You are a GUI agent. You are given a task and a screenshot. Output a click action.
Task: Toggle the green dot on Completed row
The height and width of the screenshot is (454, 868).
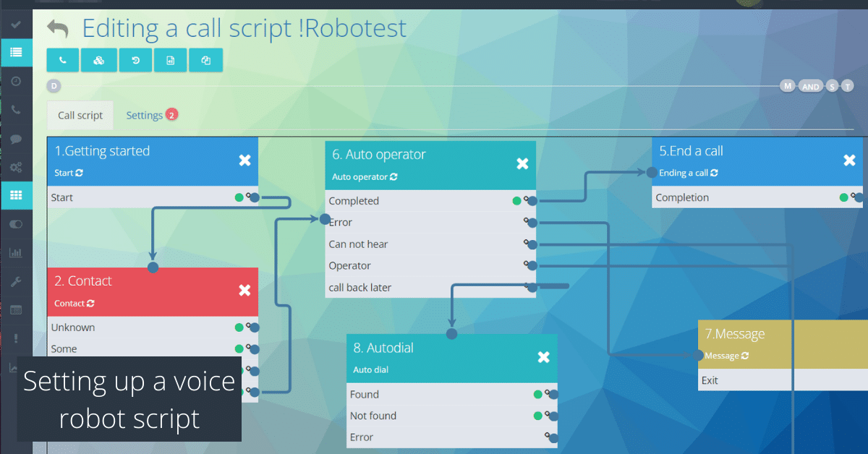click(x=516, y=201)
